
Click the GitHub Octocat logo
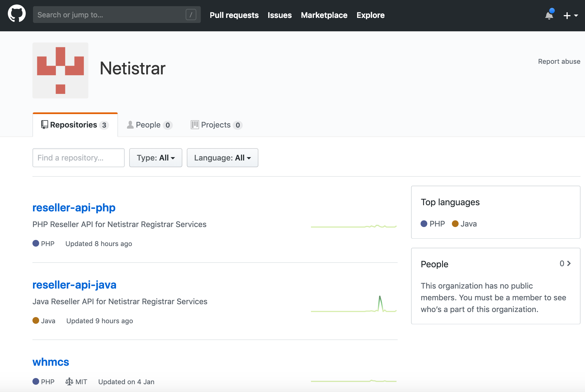pyautogui.click(x=17, y=13)
